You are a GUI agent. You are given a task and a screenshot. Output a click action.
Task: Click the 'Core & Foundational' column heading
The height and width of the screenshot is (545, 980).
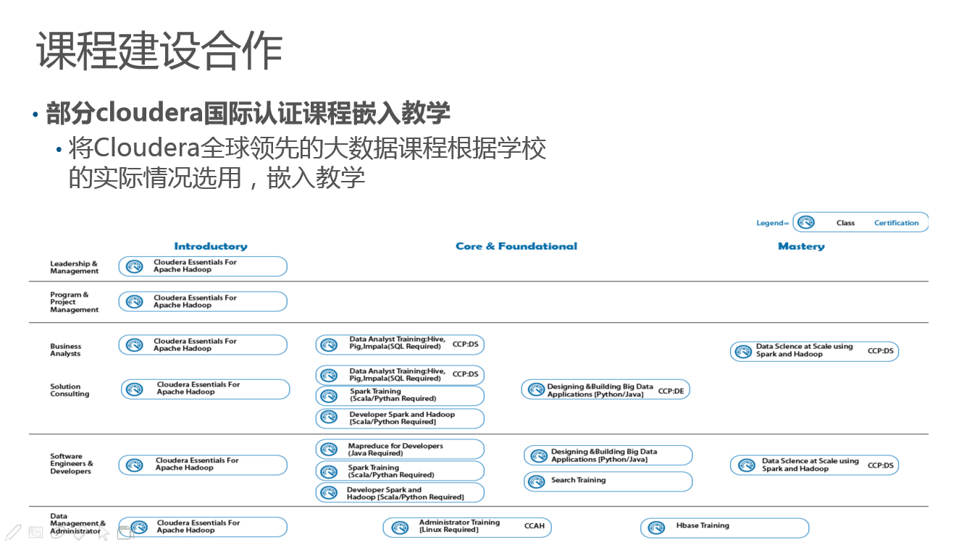click(x=516, y=246)
